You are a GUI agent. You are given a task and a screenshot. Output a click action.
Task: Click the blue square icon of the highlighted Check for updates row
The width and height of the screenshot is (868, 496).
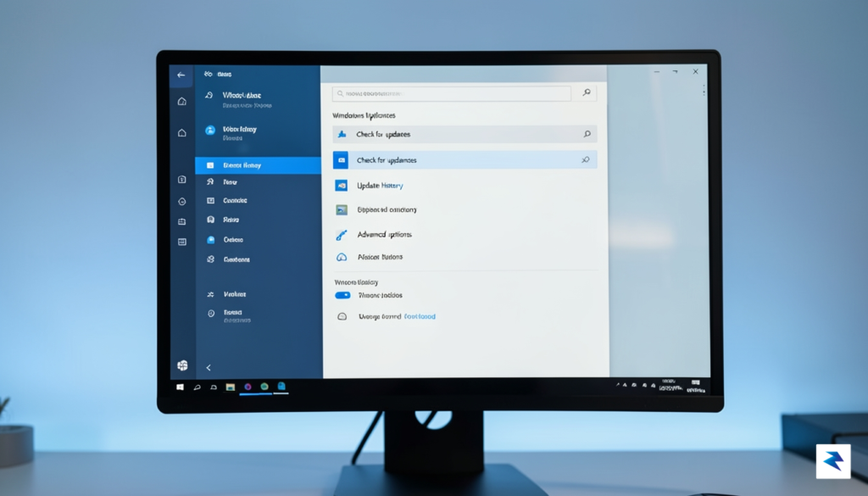[341, 160]
